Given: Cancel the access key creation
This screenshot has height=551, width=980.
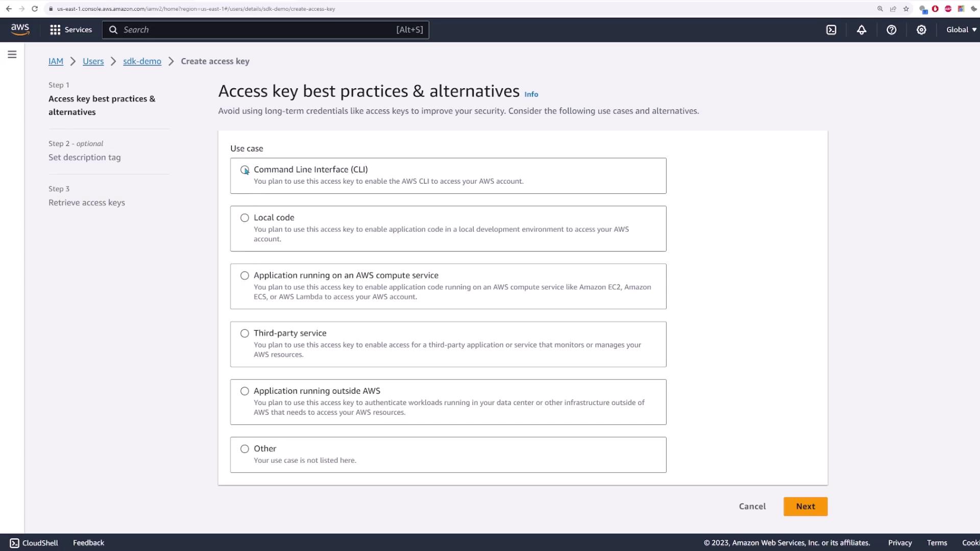Looking at the screenshot, I should click(x=752, y=507).
